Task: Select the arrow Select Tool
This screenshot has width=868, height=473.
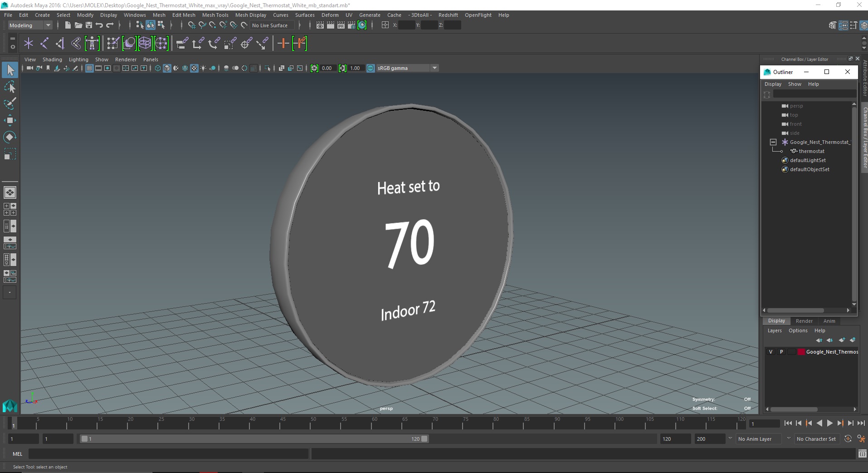Action: coord(10,70)
